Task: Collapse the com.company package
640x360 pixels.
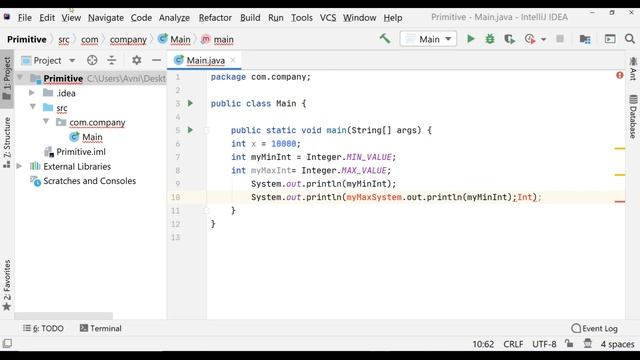Action: tap(46, 122)
